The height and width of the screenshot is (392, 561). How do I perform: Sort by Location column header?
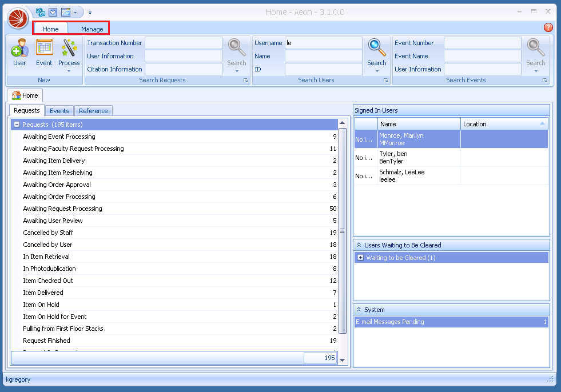click(503, 124)
